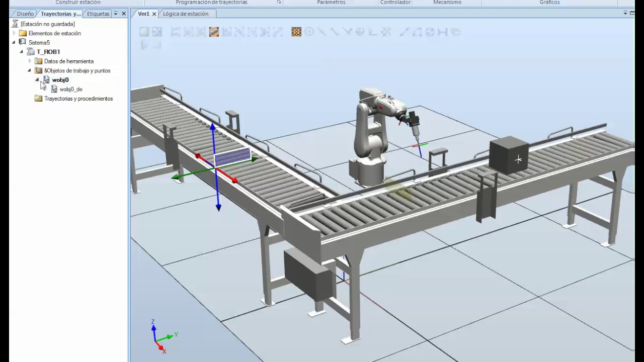644x362 pixels.
Task: Collapse the Sistema5 node
Action: click(14, 42)
